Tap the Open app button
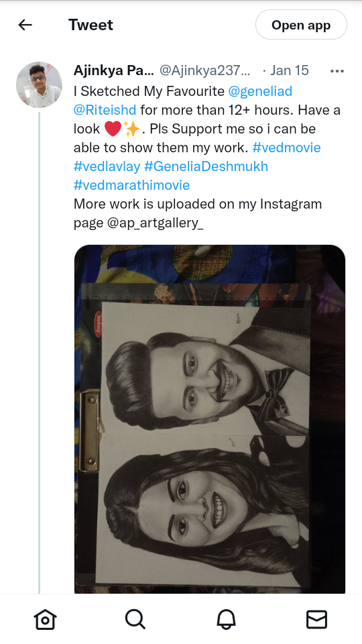The width and height of the screenshot is (362, 644). click(301, 25)
